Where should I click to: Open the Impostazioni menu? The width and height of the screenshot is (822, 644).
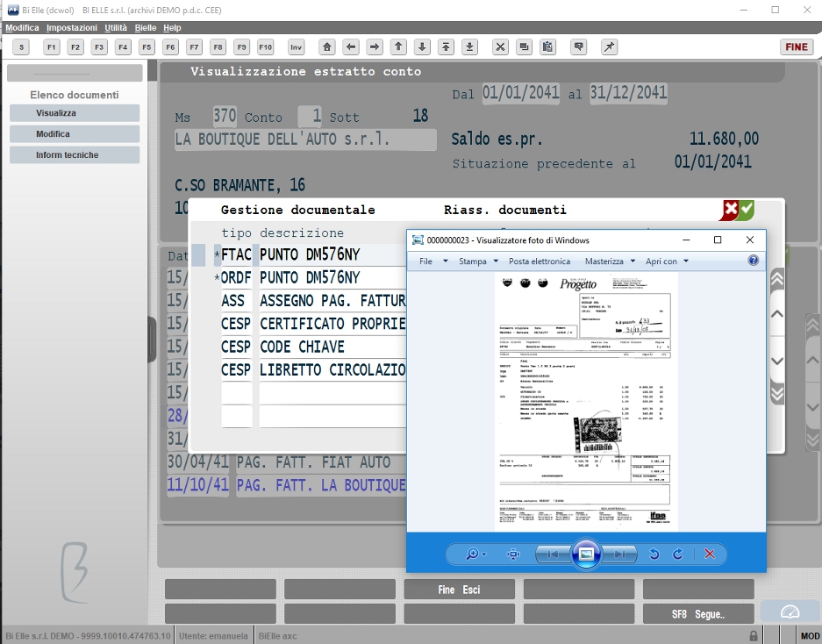coord(72,28)
